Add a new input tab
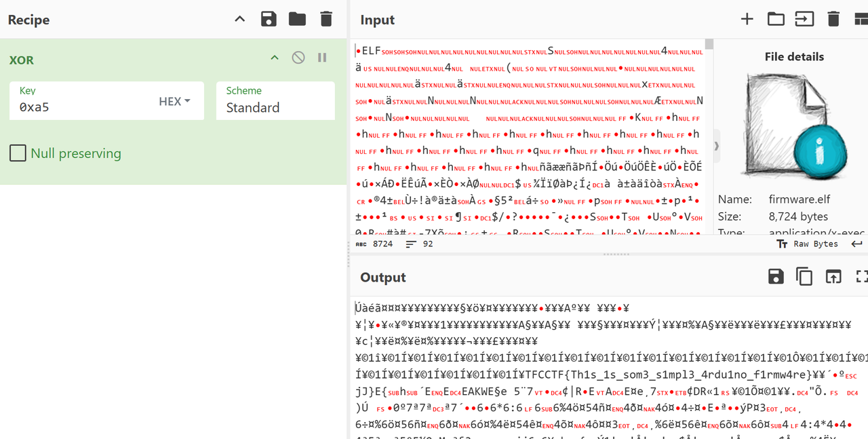Screen dimensions: 868x439 tap(747, 19)
